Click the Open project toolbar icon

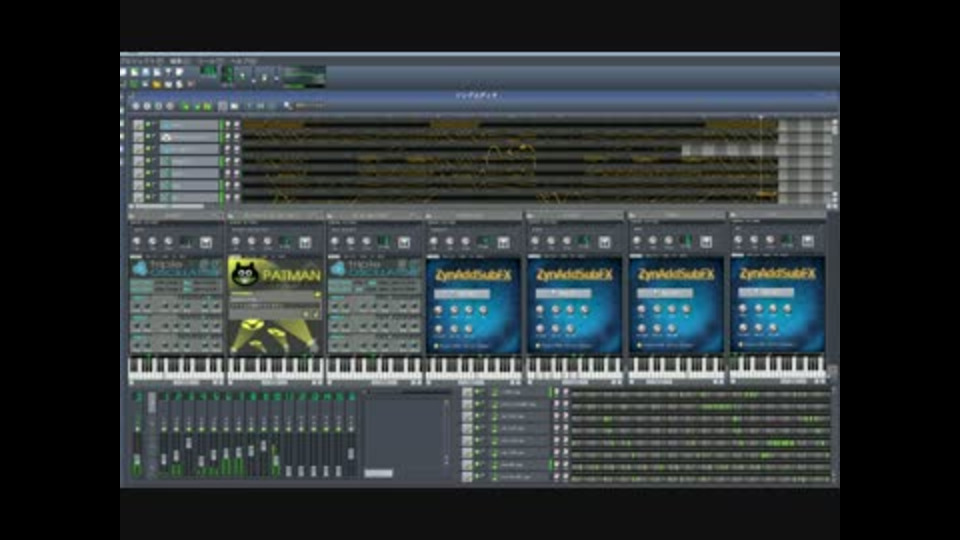[146, 72]
